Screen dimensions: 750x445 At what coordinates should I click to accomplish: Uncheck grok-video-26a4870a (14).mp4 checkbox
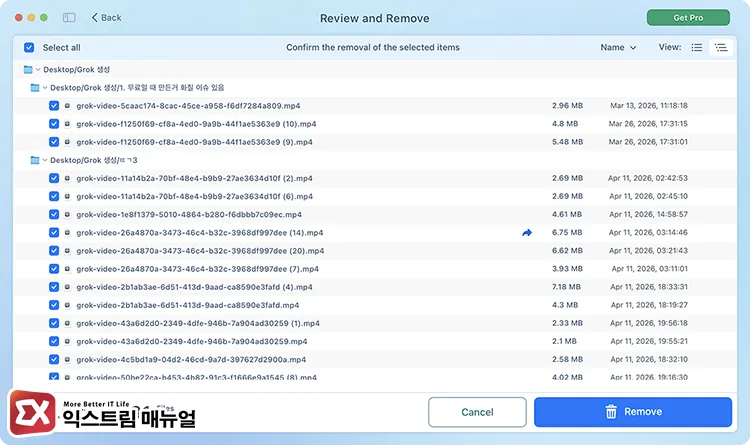[x=54, y=233]
